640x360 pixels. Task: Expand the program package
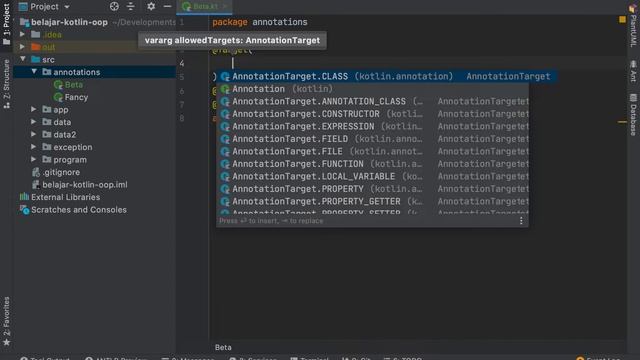34,159
